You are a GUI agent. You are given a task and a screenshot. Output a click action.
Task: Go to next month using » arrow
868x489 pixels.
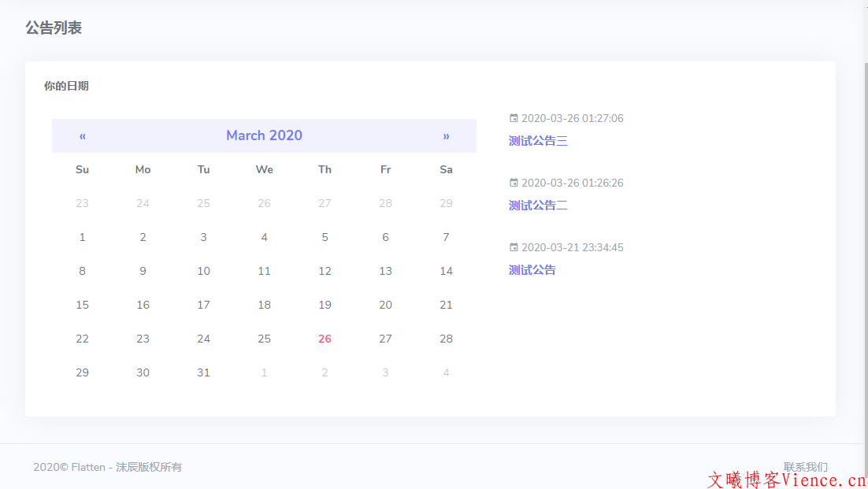tap(446, 135)
